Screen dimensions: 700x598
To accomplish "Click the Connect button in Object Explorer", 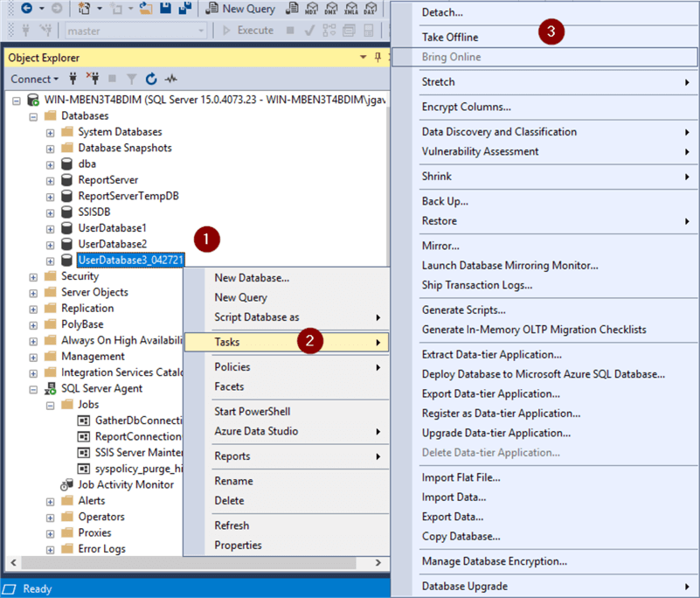I will (33, 79).
